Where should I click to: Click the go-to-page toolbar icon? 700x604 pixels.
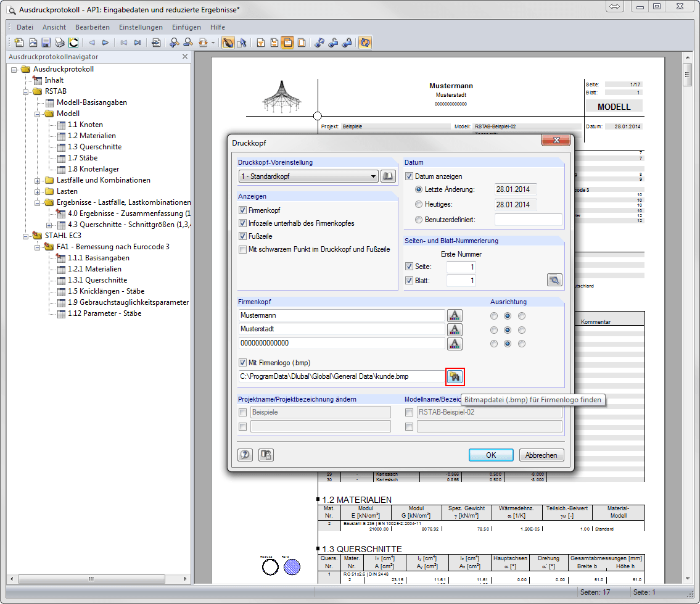(x=156, y=43)
